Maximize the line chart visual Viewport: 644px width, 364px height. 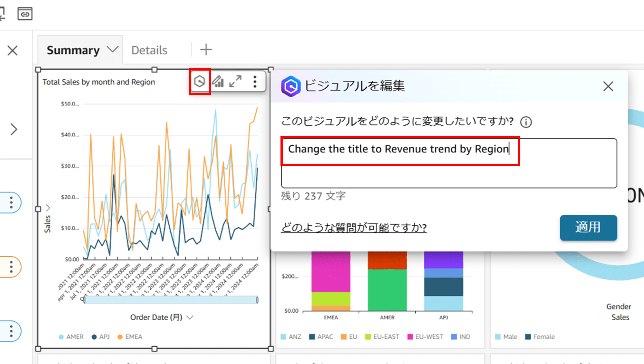(235, 81)
